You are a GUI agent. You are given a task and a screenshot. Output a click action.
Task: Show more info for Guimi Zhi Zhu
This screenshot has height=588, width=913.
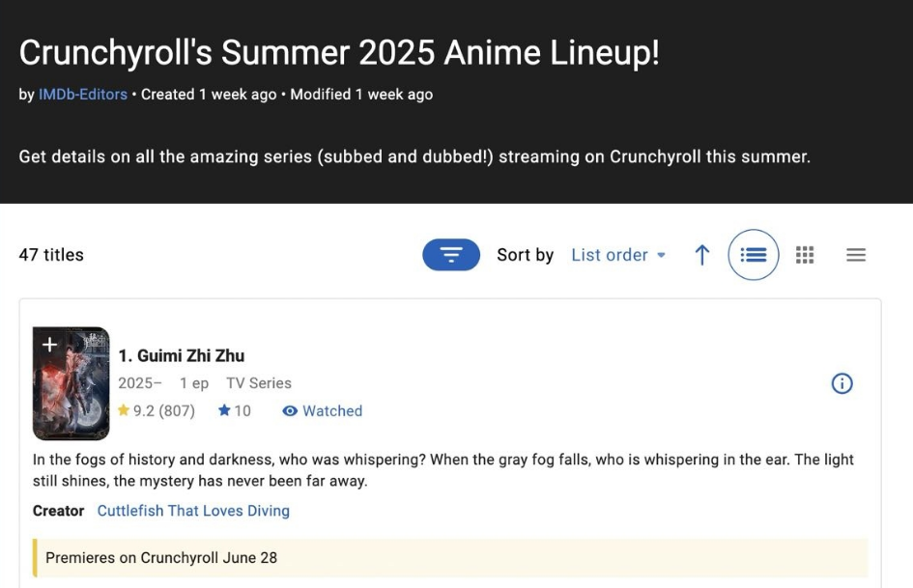click(x=842, y=383)
